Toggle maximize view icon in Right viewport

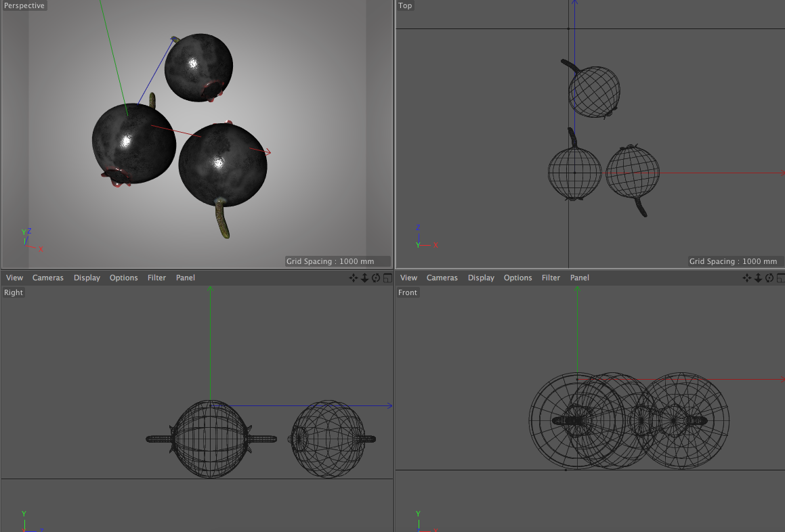(387, 278)
